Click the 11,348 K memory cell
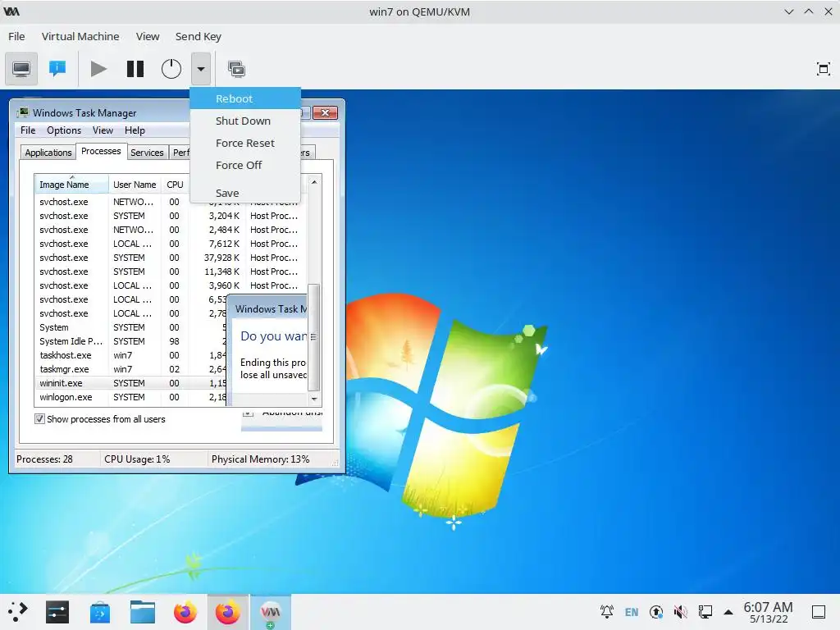This screenshot has height=630, width=840. pos(221,272)
